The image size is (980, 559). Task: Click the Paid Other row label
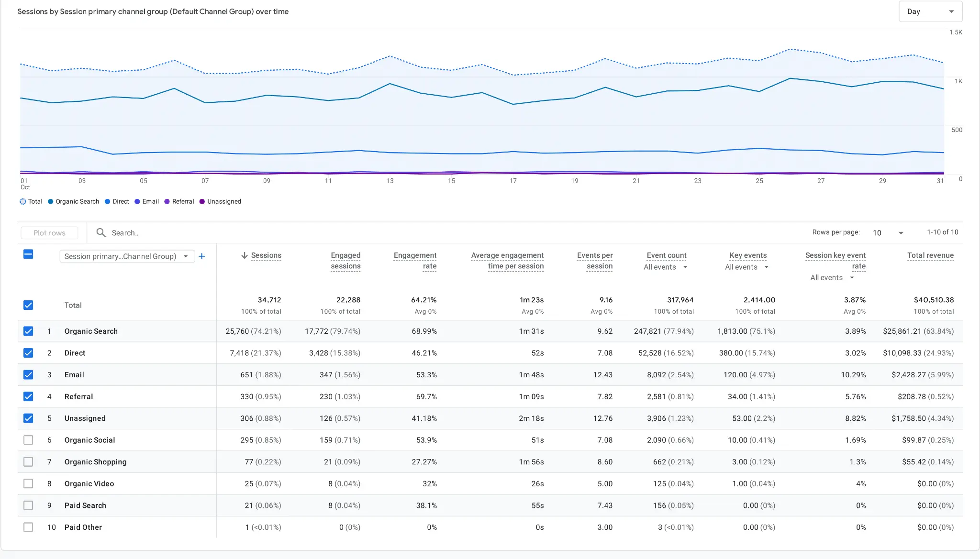coord(83,527)
